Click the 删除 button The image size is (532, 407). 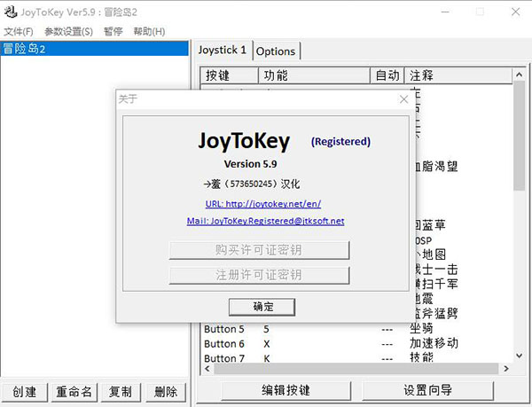point(165,391)
